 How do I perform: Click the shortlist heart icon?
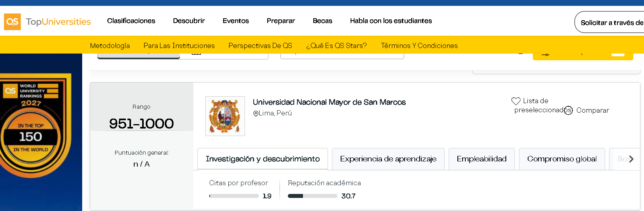click(x=516, y=101)
